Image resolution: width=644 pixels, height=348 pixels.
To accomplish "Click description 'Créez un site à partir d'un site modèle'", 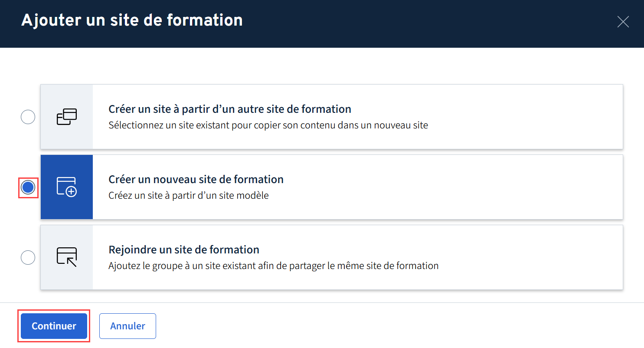I will [x=188, y=196].
